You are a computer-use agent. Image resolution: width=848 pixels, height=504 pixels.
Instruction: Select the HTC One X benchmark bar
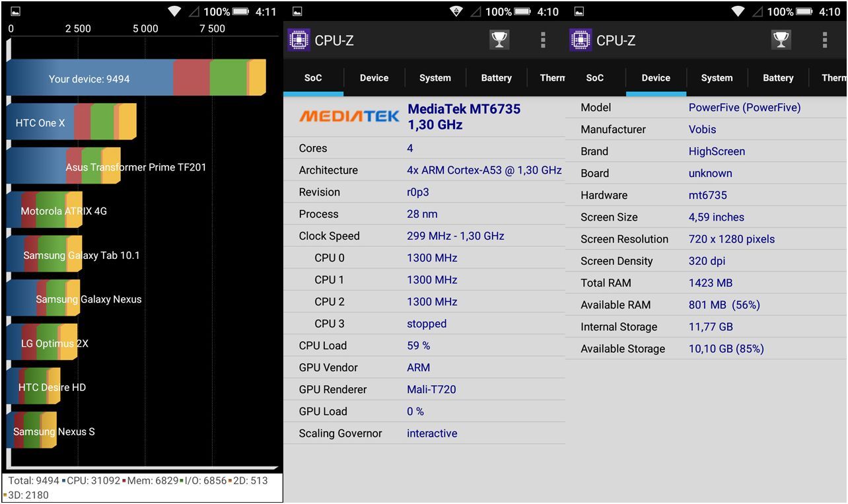[x=71, y=122]
